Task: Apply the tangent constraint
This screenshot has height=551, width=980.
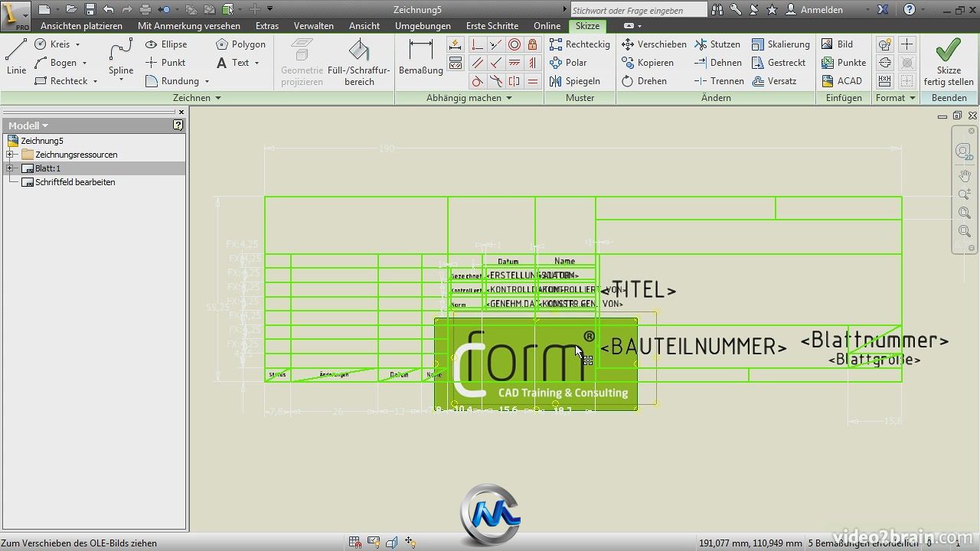Action: [478, 81]
